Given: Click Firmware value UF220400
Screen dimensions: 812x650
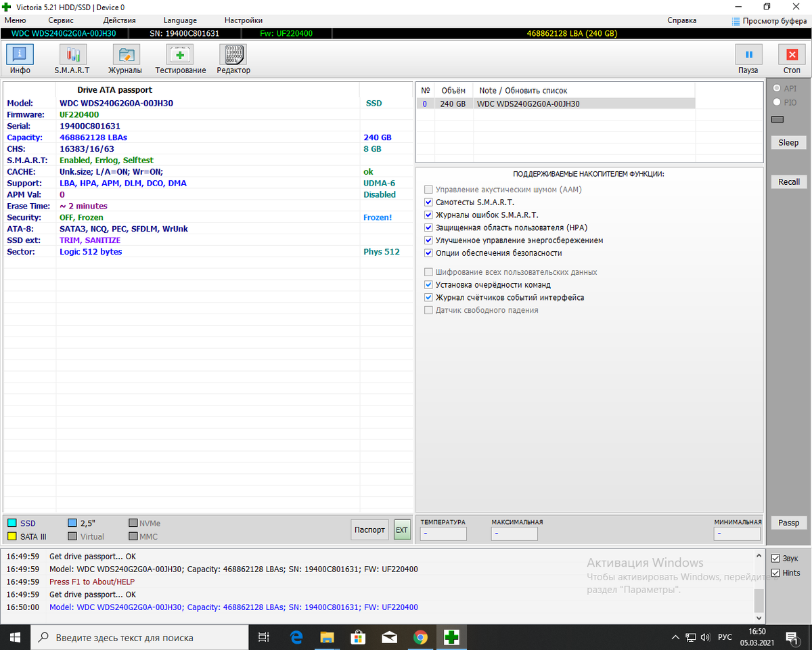Looking at the screenshot, I should pos(79,114).
